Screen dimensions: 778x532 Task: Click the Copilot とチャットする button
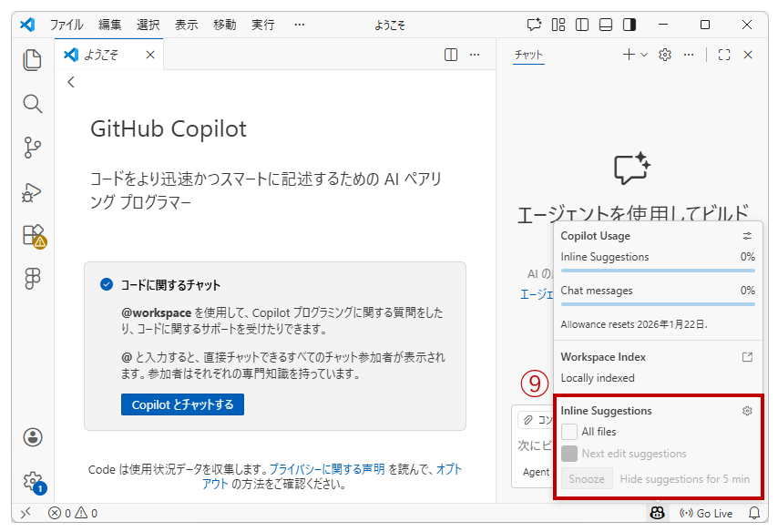(182, 404)
